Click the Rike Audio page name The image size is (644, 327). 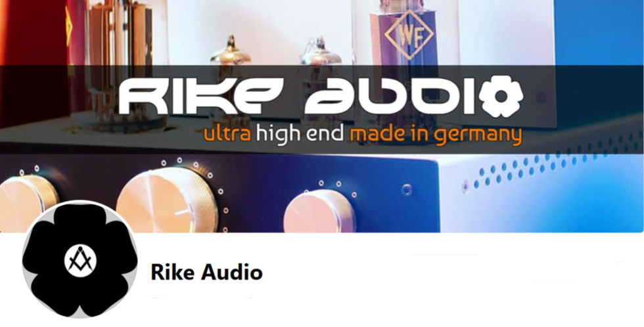coord(206,272)
